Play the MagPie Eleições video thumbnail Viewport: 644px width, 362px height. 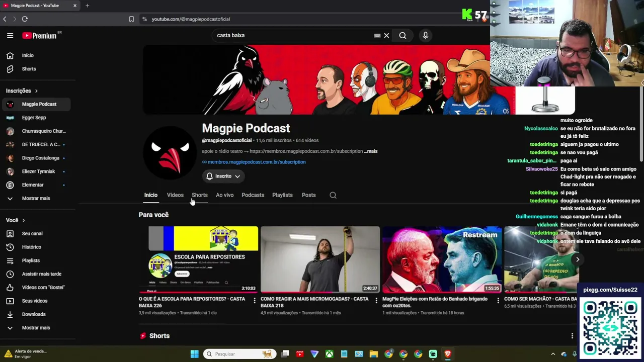(x=442, y=259)
